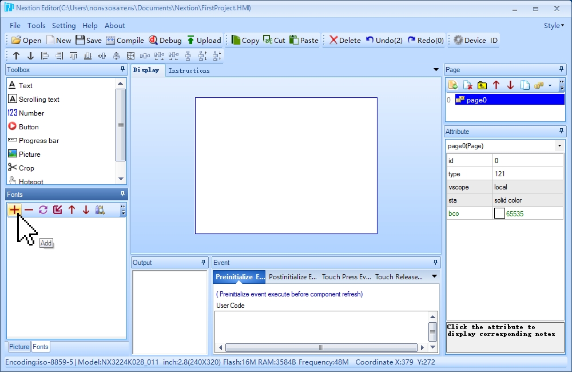Click the User Code horizontal scrollbar thumb

(321, 347)
